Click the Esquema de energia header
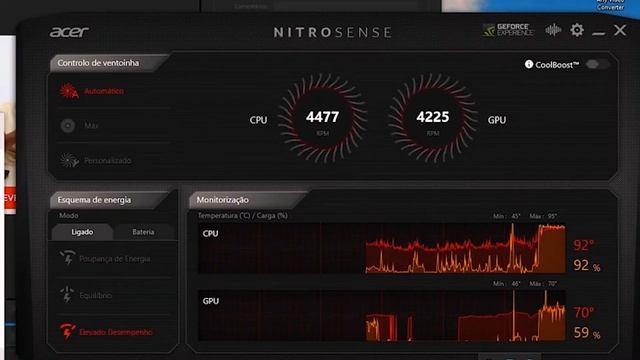The width and height of the screenshot is (640, 360). [94, 200]
